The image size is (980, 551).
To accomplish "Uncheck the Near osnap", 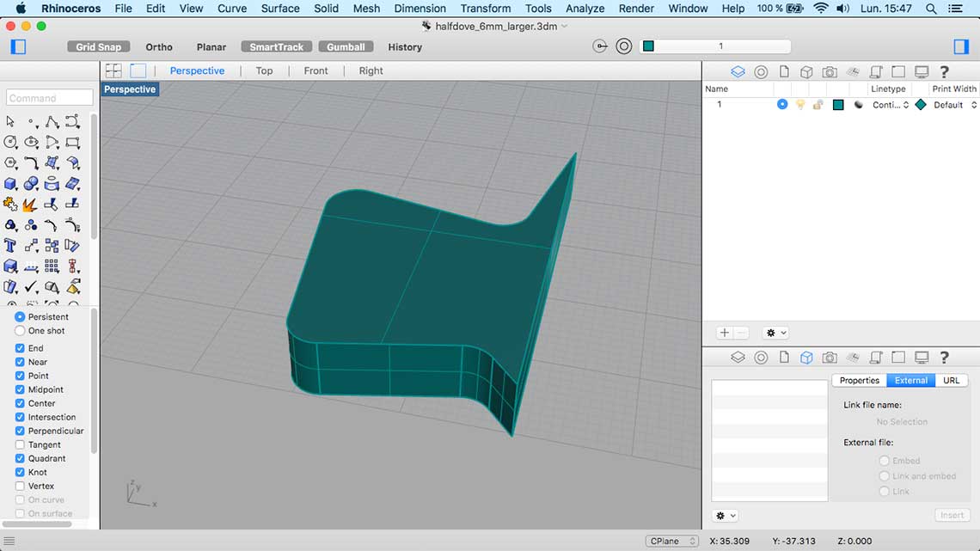I will (20, 362).
